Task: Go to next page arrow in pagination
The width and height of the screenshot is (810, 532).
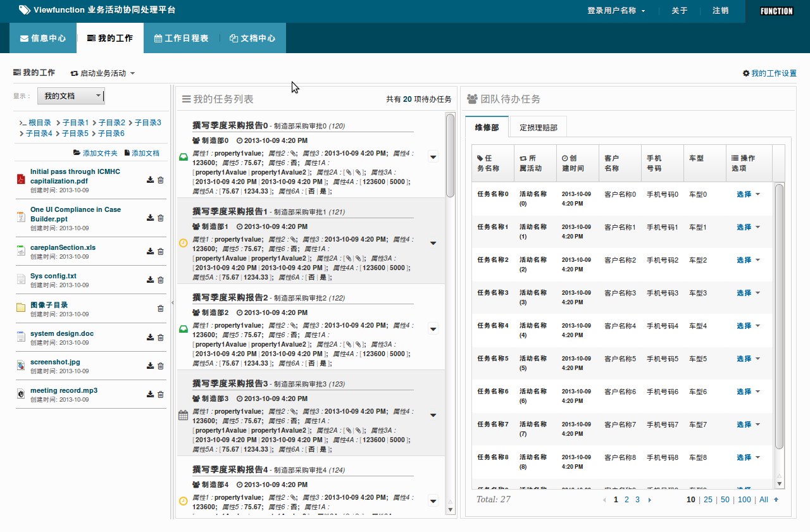Action: [x=649, y=500]
